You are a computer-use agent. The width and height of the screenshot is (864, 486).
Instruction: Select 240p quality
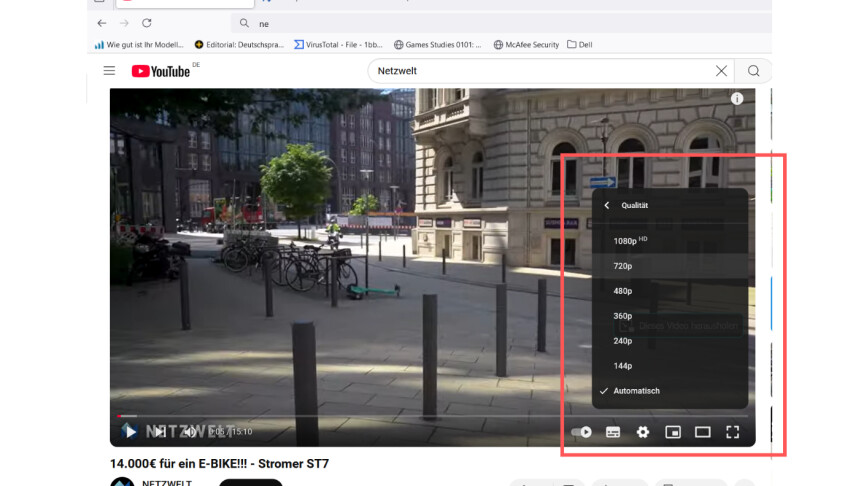[670, 341]
